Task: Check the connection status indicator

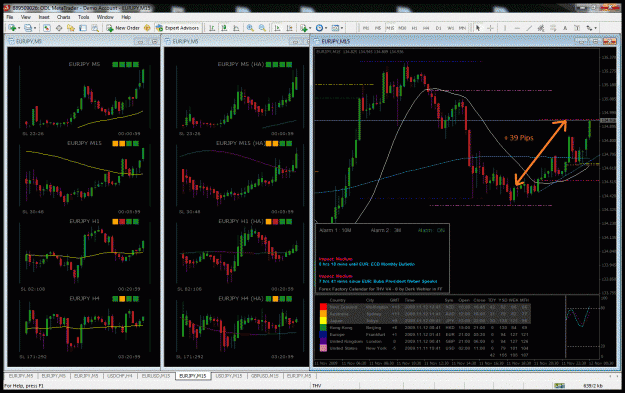Action: [560, 385]
